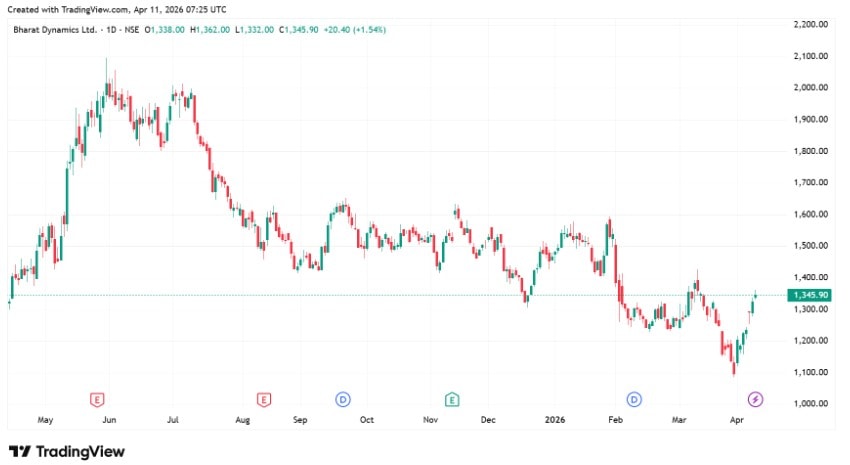
Task: Click the 2,200.00 price scale label
Action: click(x=810, y=24)
